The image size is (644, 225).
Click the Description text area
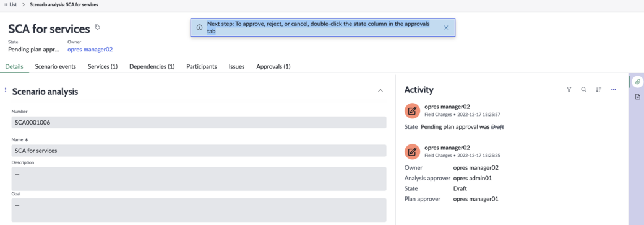(199, 179)
